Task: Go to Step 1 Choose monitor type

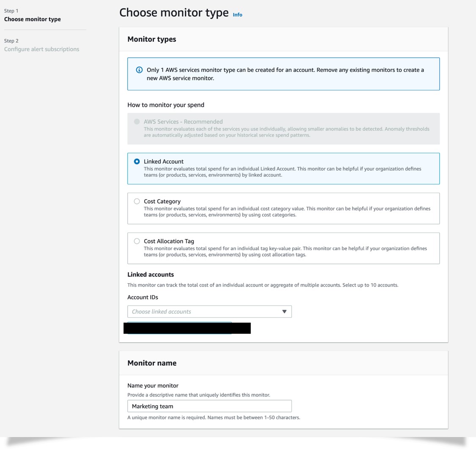Action: pos(33,19)
